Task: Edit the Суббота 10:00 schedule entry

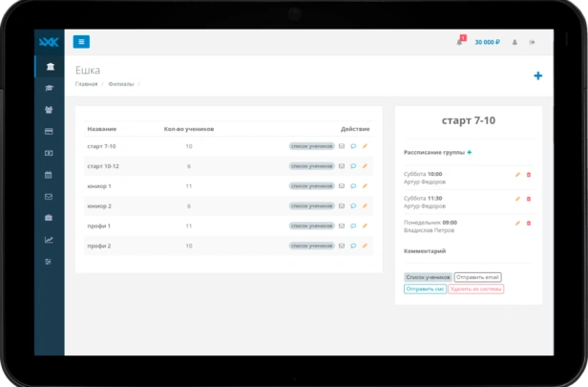Action: (x=517, y=174)
